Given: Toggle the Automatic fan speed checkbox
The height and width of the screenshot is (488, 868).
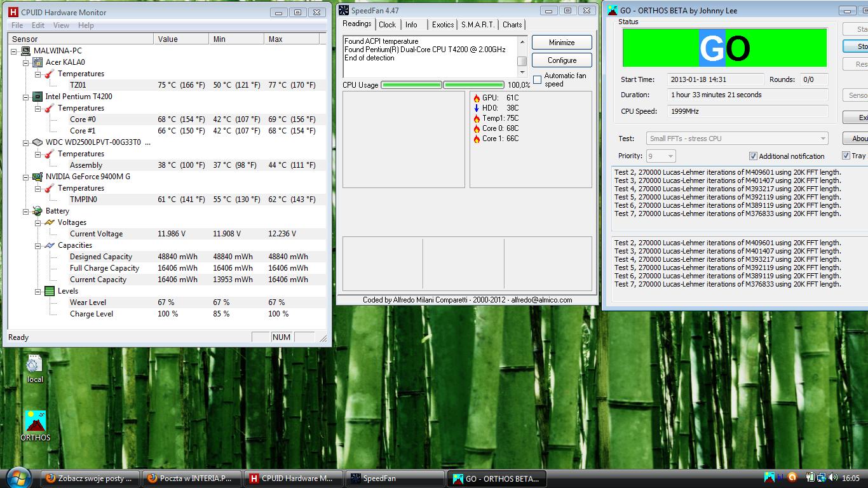Looking at the screenshot, I should click(x=537, y=79).
